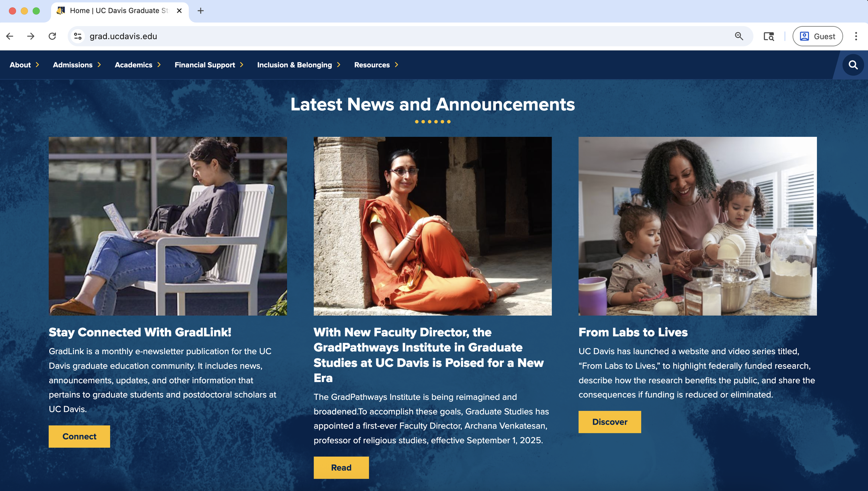Click the zoom magnifier icon in address bar
868x491 pixels.
[x=739, y=36]
